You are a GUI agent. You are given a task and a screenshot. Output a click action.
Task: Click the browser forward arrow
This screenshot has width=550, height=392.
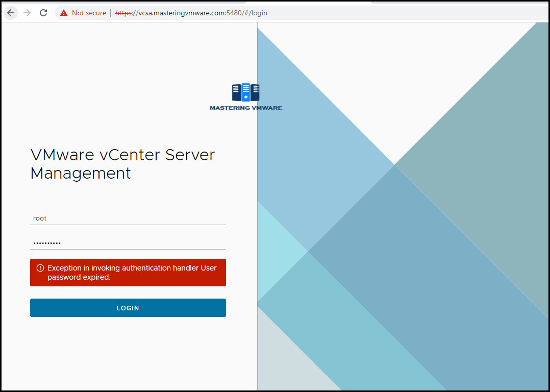pyautogui.click(x=27, y=13)
